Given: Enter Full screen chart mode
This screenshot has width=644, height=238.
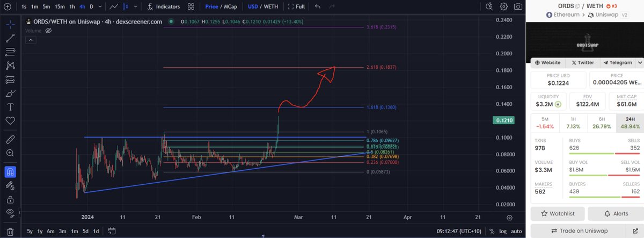Looking at the screenshot, I should pyautogui.click(x=296, y=6).
